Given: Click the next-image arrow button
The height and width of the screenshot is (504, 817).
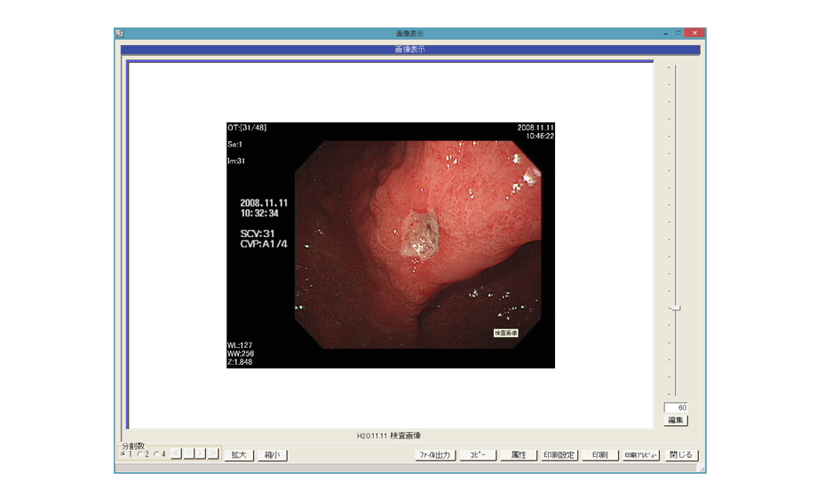Looking at the screenshot, I should click(201, 454).
